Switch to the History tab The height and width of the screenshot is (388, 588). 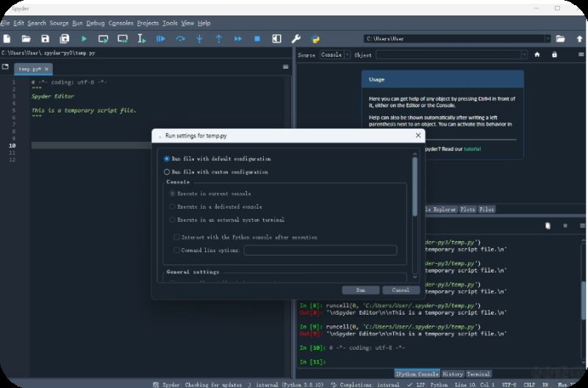[x=453, y=374]
